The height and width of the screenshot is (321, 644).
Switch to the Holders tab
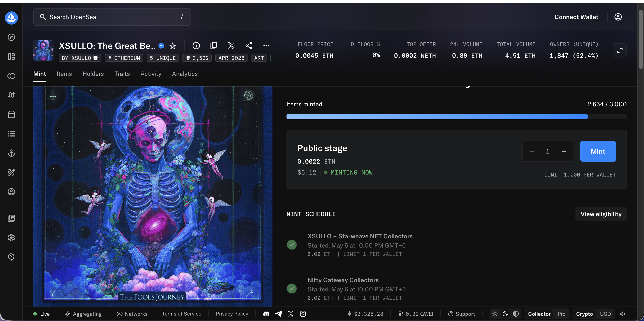93,74
